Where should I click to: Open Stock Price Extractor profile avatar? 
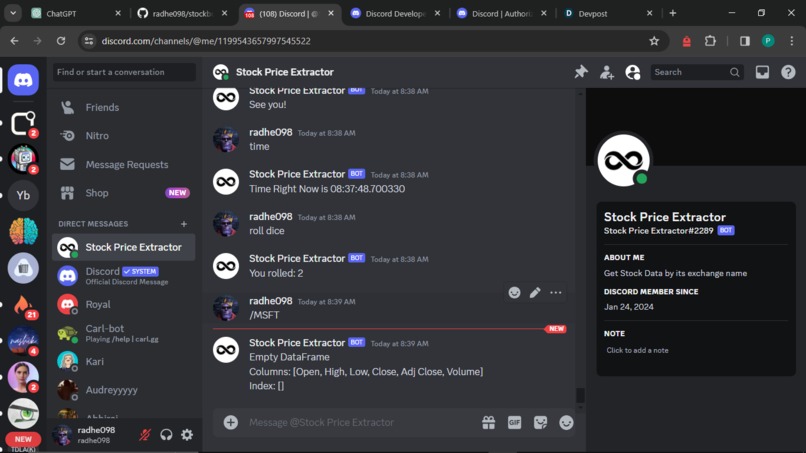coord(623,160)
